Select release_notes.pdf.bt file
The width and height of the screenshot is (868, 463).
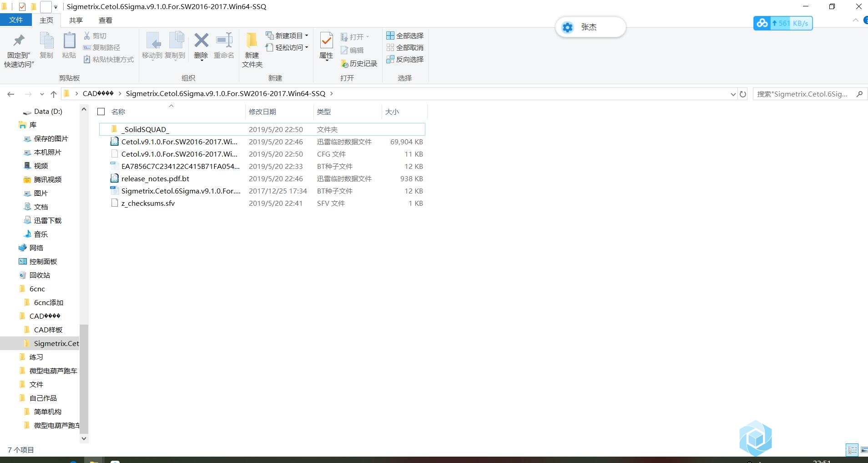pos(262,178)
